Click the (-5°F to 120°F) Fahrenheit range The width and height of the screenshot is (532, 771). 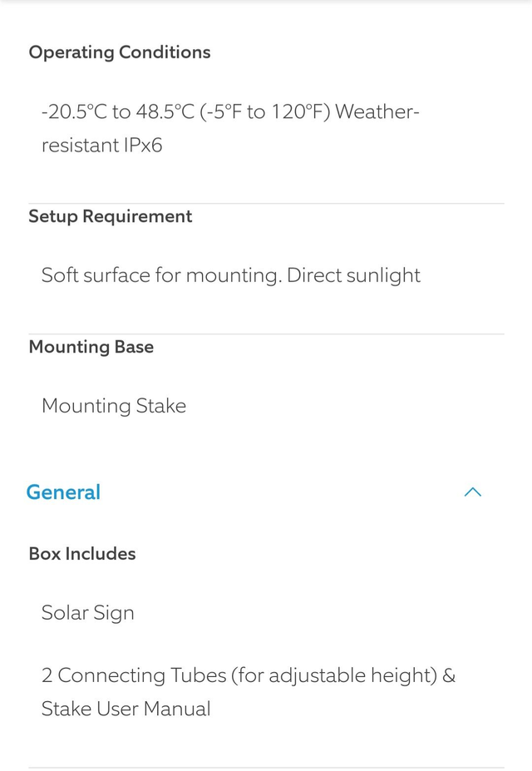(265, 112)
